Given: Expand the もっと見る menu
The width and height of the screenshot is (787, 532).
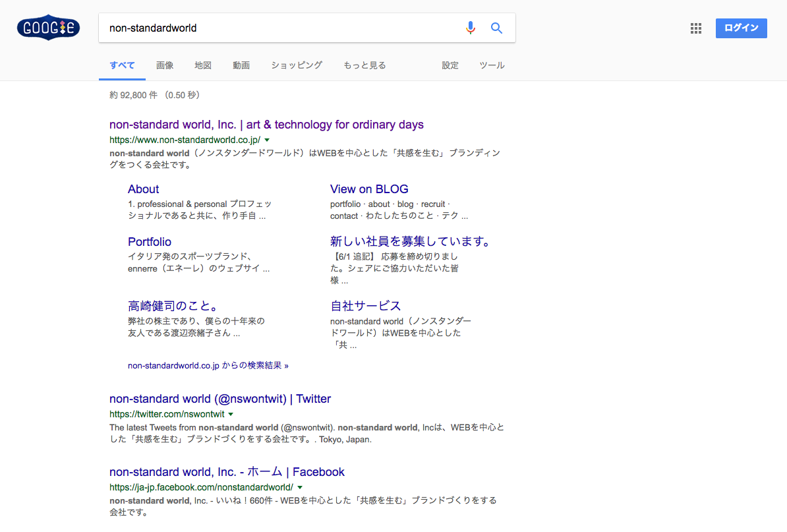Looking at the screenshot, I should [x=364, y=66].
